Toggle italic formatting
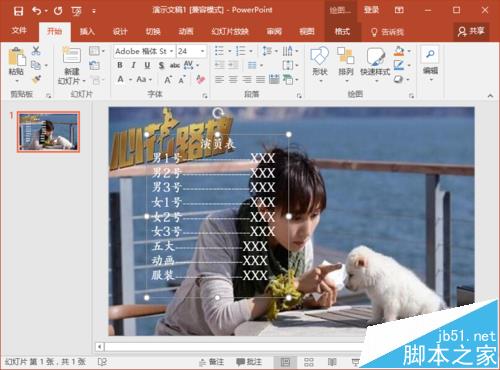Screen dimensions: 500x370 point(133,65)
